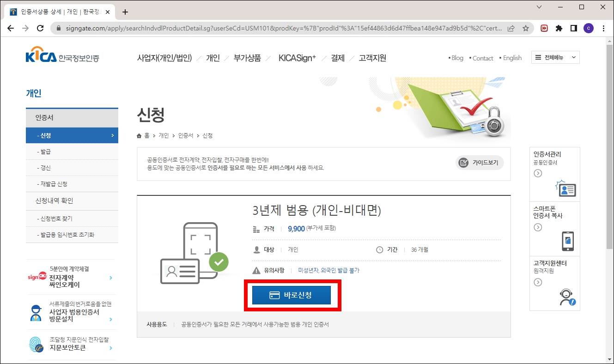The height and width of the screenshot is (364, 614).
Task: Open the 고객지원 menu in the top navigation
Action: (x=372, y=57)
